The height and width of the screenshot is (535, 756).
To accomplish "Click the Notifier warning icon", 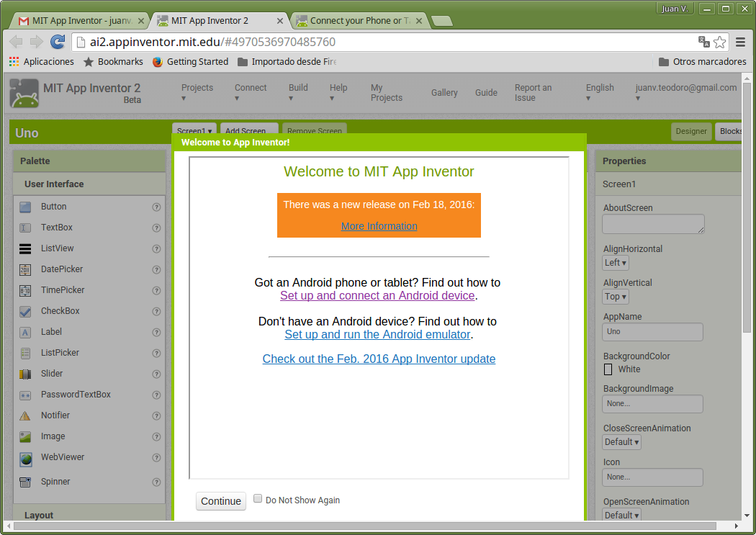I will point(25,415).
